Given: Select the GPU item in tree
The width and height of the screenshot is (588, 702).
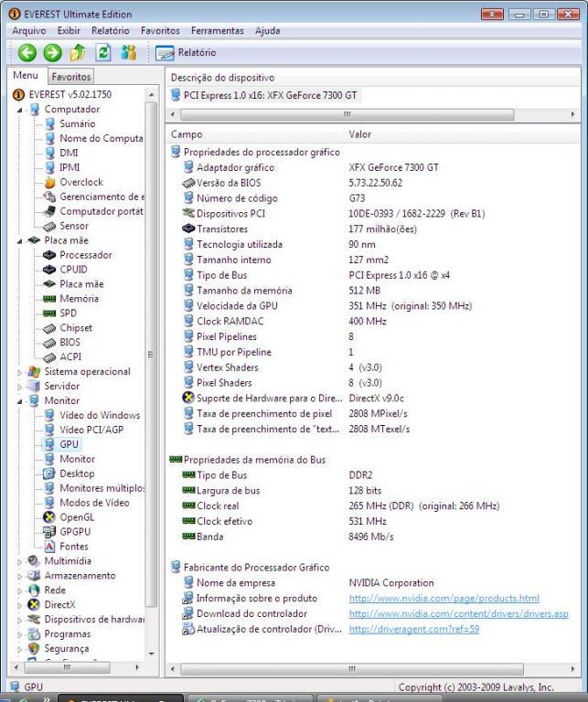Looking at the screenshot, I should coord(69,444).
